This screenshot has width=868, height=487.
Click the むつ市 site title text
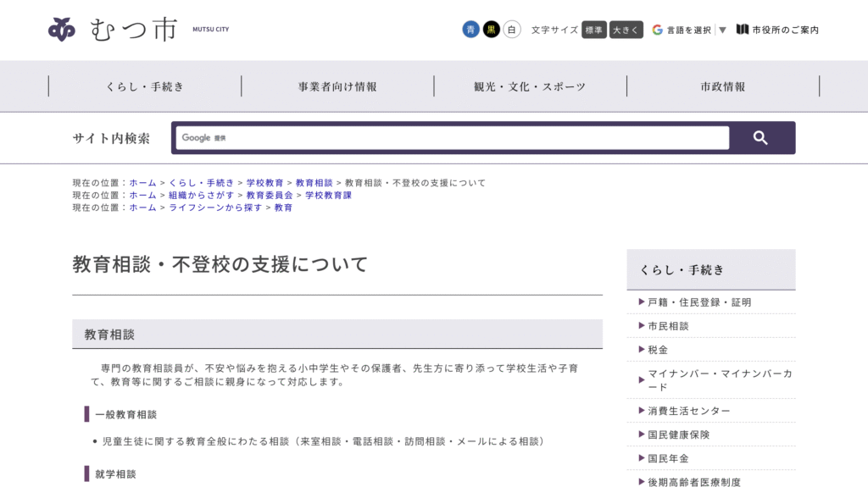133,30
